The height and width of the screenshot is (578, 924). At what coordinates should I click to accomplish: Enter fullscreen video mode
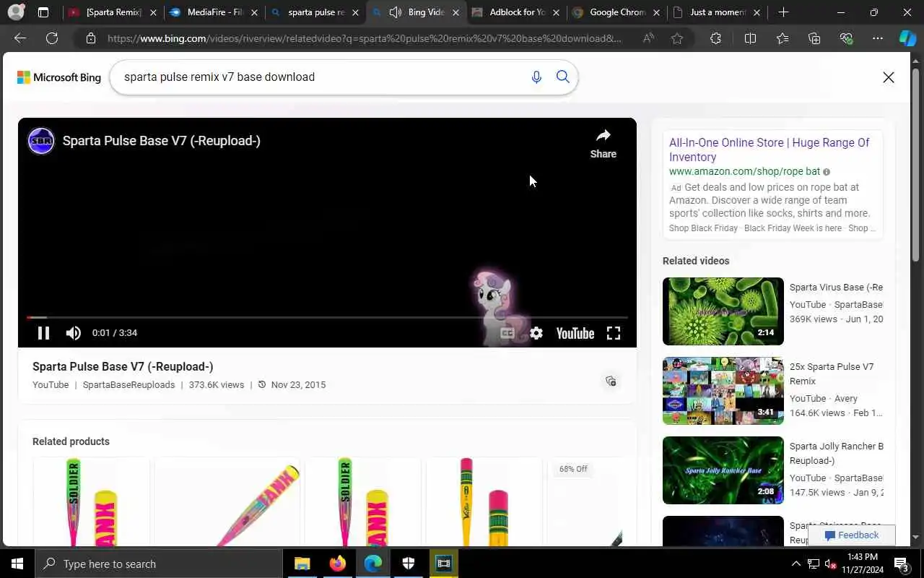[614, 333]
